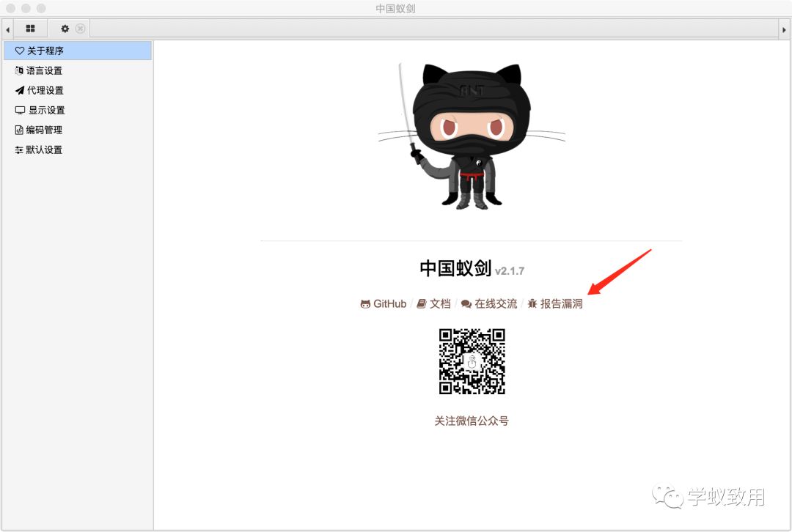Open 显示设置 display settings
Viewport: 792px width, 532px height.
[x=77, y=110]
